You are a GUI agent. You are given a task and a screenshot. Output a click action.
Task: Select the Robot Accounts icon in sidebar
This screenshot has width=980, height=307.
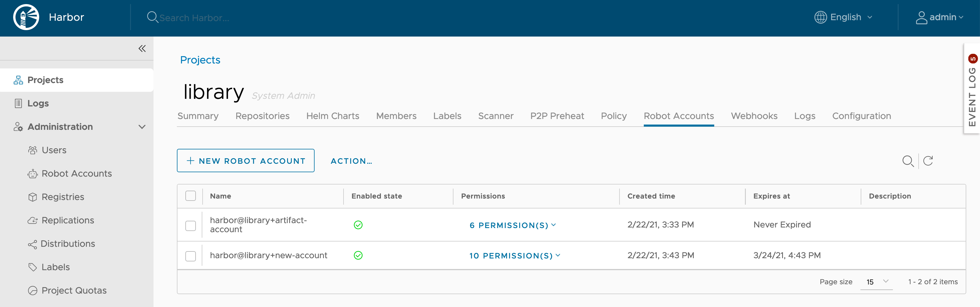[x=33, y=173]
